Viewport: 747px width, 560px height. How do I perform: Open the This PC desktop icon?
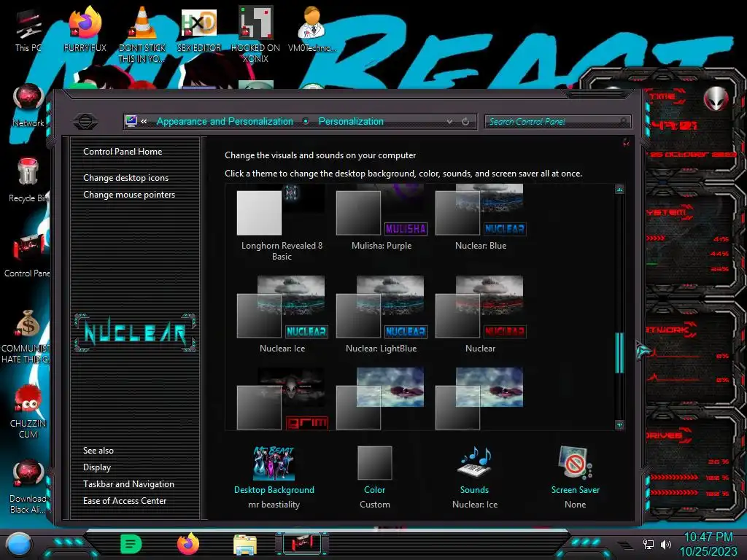tap(28, 29)
